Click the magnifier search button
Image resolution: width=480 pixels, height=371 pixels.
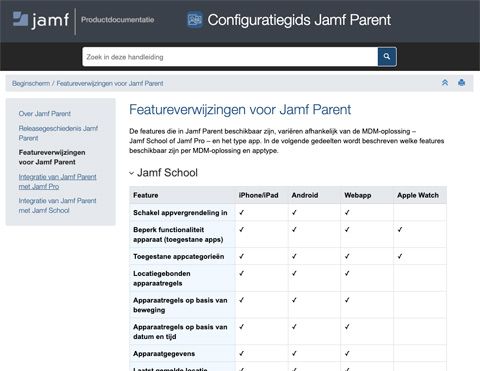pos(387,57)
